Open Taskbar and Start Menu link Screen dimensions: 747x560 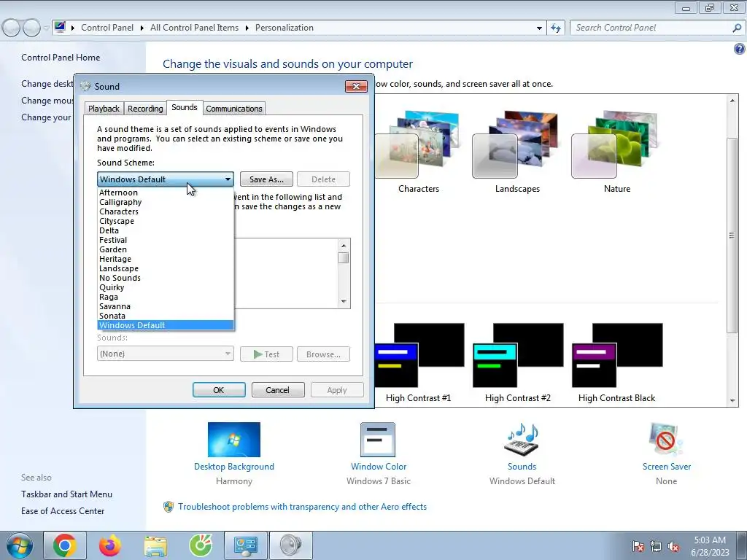(66, 494)
